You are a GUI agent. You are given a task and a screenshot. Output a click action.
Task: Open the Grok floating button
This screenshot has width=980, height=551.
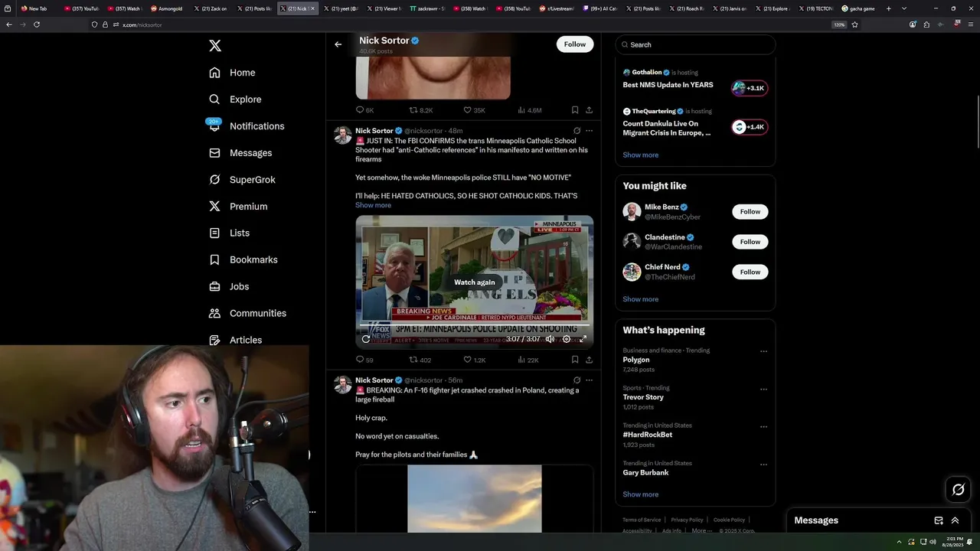[958, 490]
